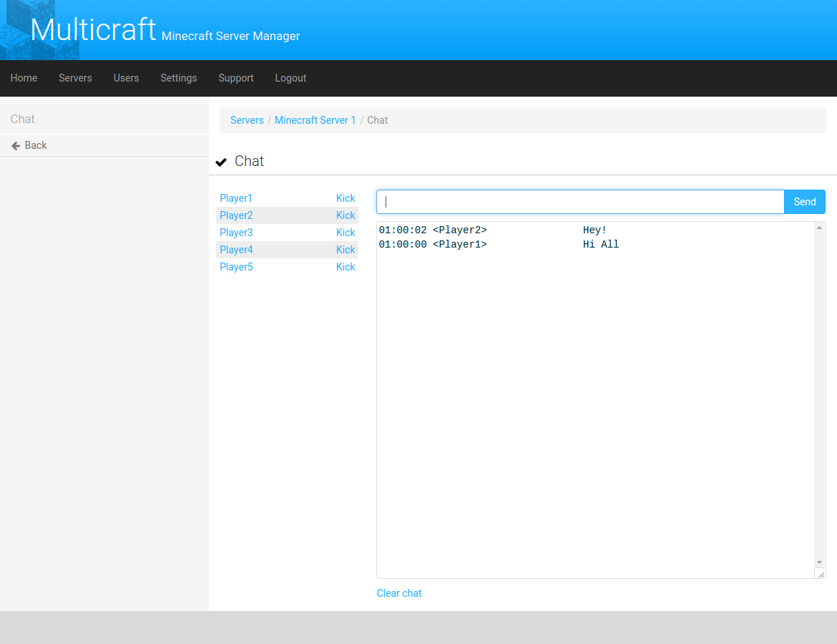Viewport: 837px width, 644px height.
Task: Open Player4 profile link
Action: point(237,250)
